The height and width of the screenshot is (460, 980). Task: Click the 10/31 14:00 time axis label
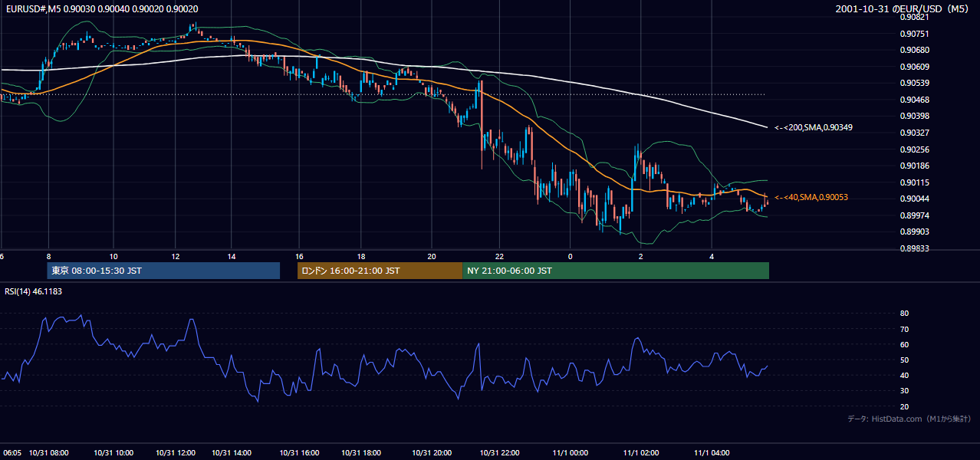(232, 453)
